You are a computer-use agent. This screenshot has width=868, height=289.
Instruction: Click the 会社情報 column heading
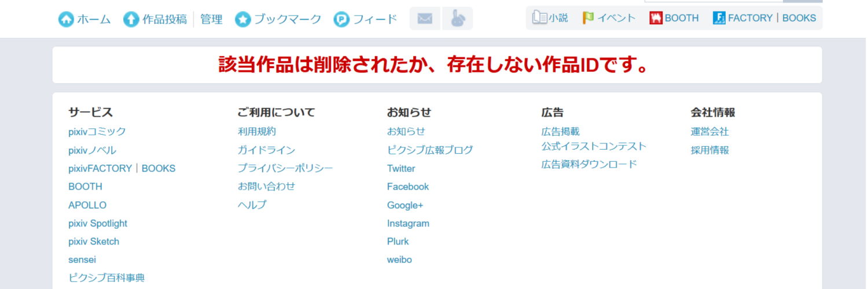[713, 112]
